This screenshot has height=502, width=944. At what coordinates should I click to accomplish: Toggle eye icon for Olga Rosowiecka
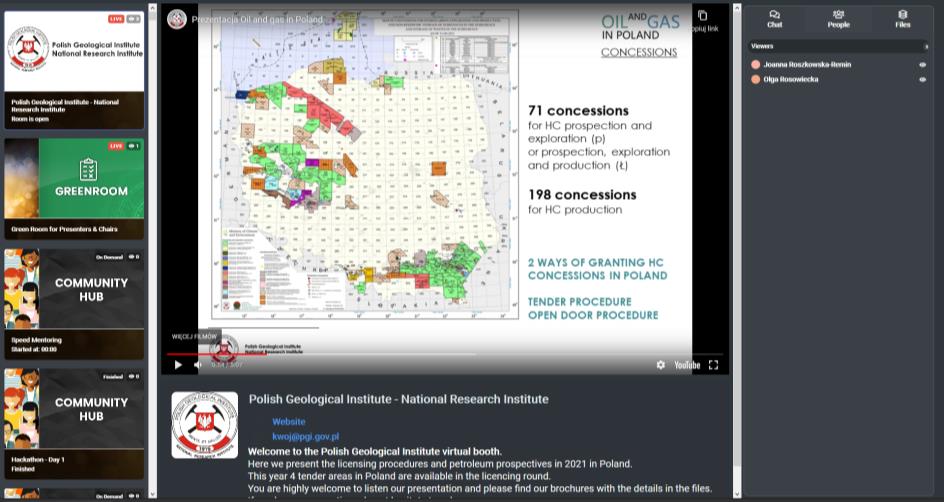pos(922,79)
